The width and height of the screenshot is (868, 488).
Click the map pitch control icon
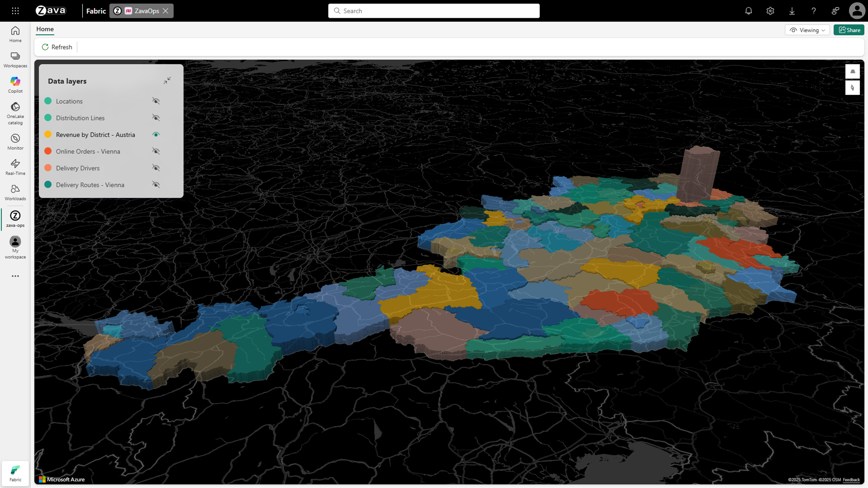[852, 71]
